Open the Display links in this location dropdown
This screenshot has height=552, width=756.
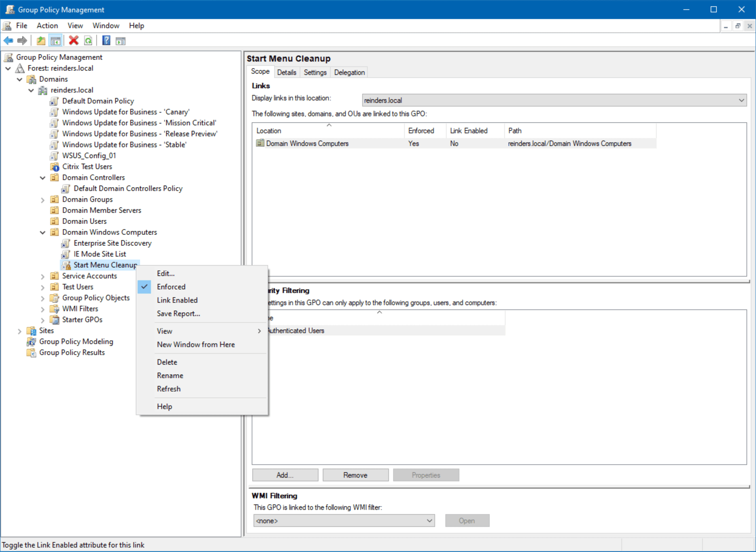[742, 100]
